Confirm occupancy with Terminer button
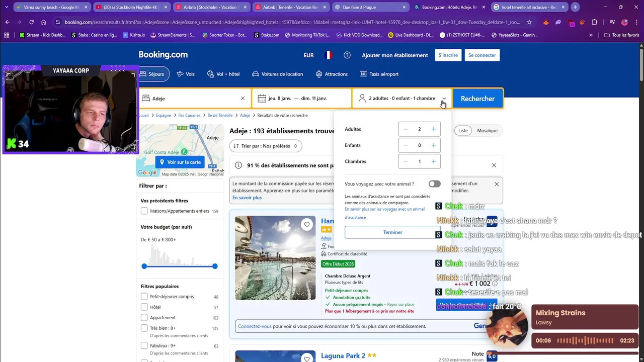The image size is (644, 362). (392, 232)
